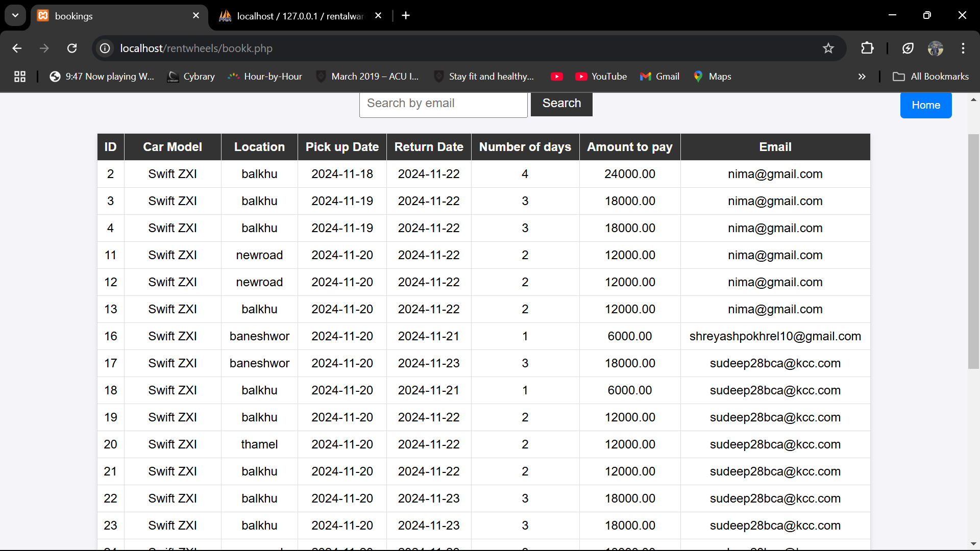Viewport: 980px width, 551px height.
Task: Click the browser back arrow
Action: pos(17,48)
